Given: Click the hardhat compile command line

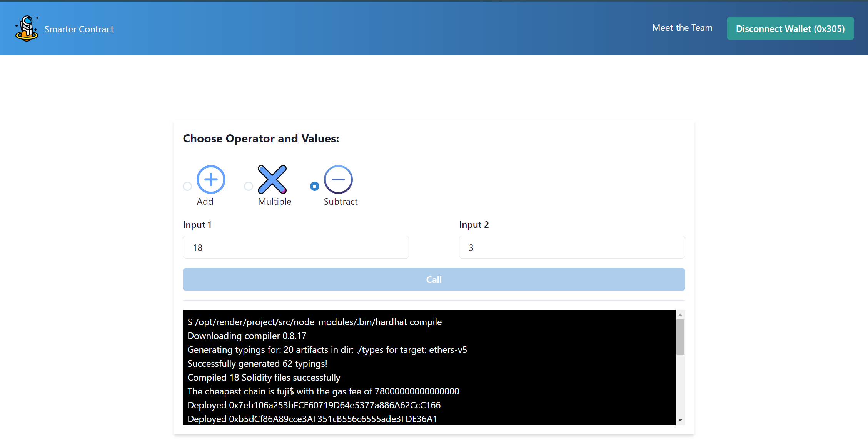Looking at the screenshot, I should tap(315, 322).
